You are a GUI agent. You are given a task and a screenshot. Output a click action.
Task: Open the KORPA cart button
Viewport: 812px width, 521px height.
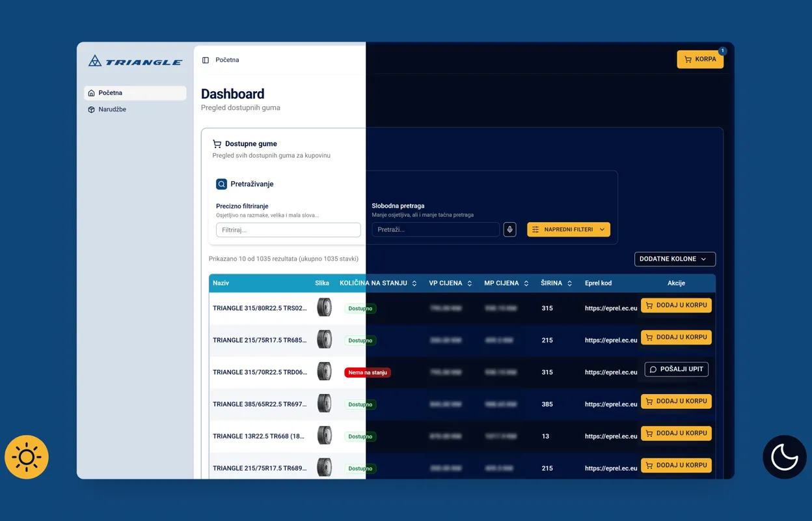pyautogui.click(x=700, y=59)
